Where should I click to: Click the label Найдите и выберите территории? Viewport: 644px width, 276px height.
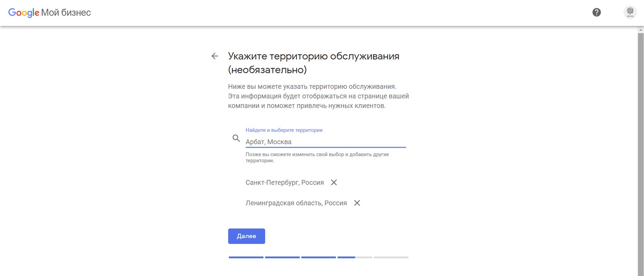pyautogui.click(x=284, y=130)
